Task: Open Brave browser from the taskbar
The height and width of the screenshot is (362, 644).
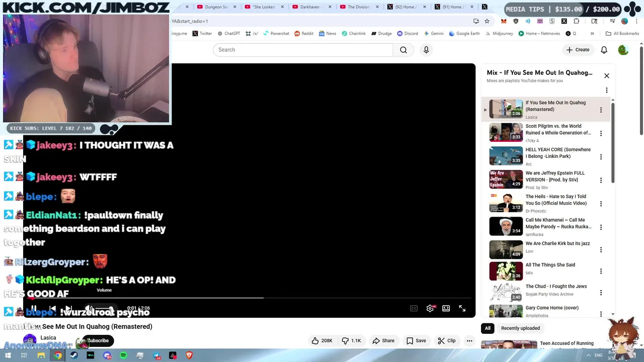Action: click(x=189, y=355)
